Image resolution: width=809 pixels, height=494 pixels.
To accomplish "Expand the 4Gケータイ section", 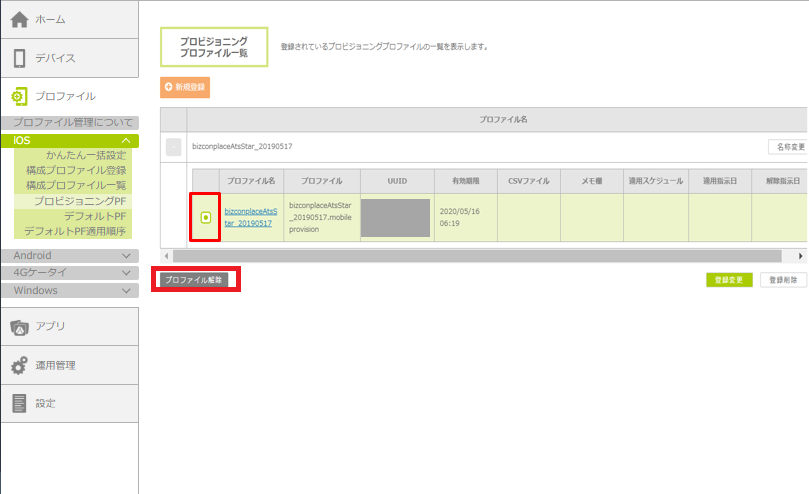I will tap(125, 273).
